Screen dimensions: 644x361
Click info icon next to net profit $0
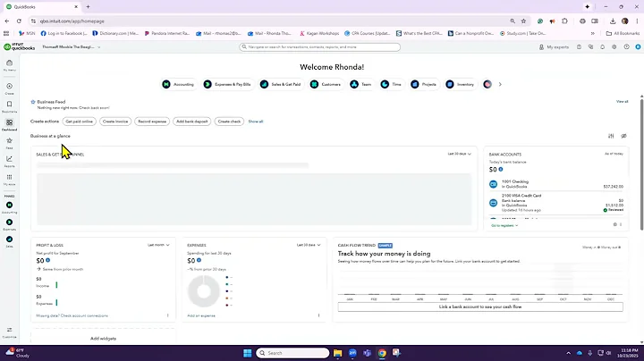click(47, 260)
